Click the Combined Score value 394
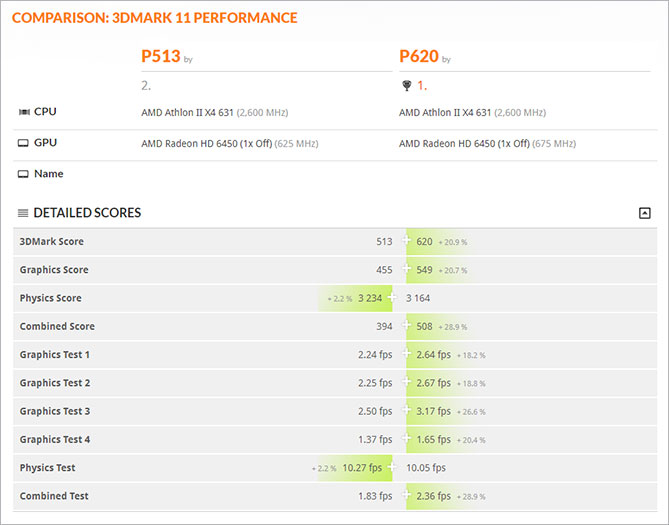669x525 pixels. click(x=384, y=327)
